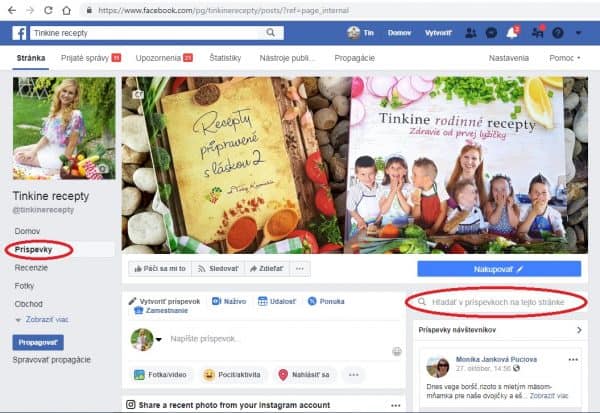Viewport: 600px width, 413px height.
Task: Open the page actions three dots button
Action: point(300,269)
